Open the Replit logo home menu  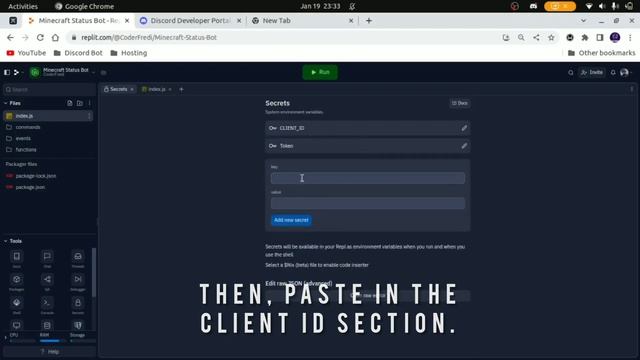pos(17,72)
